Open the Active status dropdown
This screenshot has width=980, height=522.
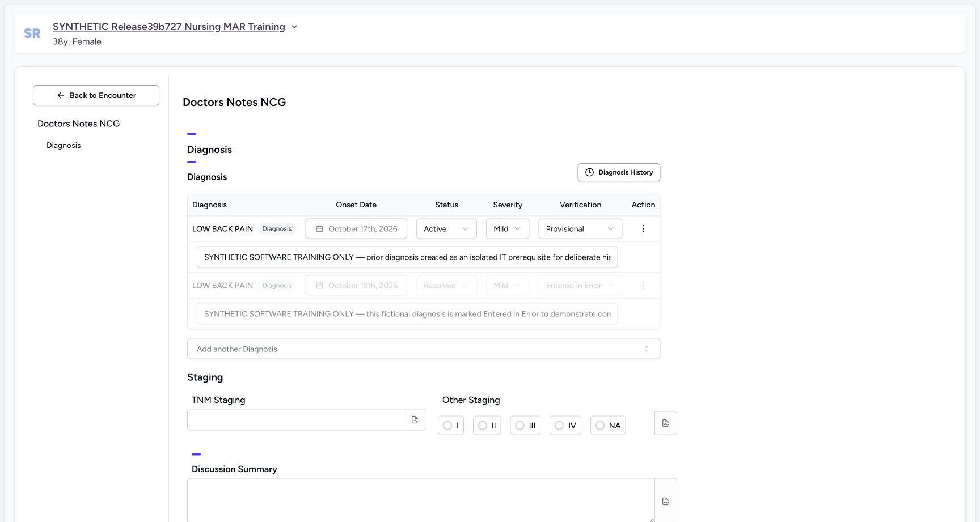point(446,229)
